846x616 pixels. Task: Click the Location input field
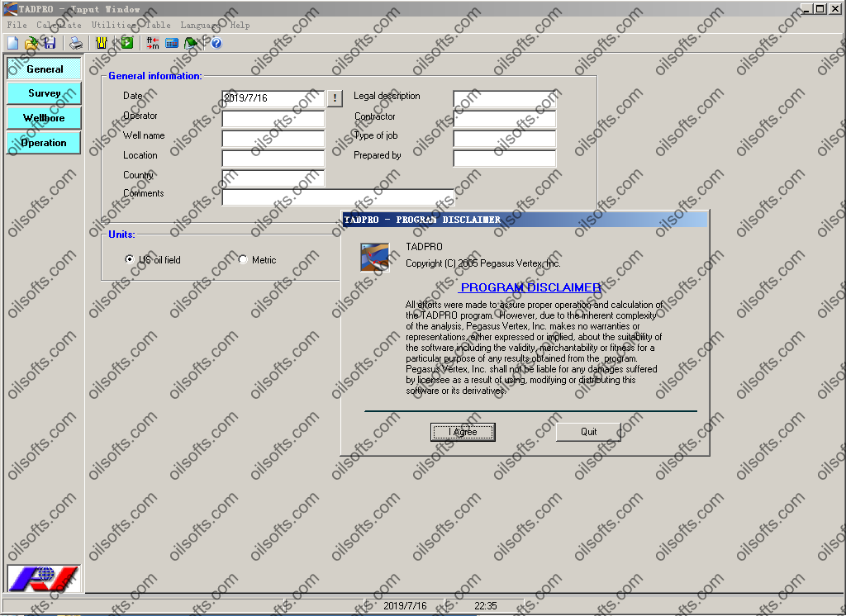(273, 158)
